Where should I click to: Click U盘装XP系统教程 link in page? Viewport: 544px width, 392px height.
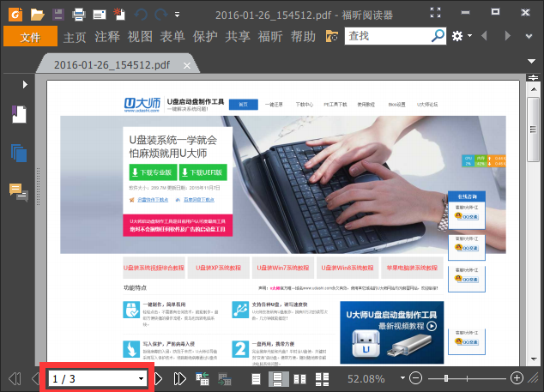point(218,268)
